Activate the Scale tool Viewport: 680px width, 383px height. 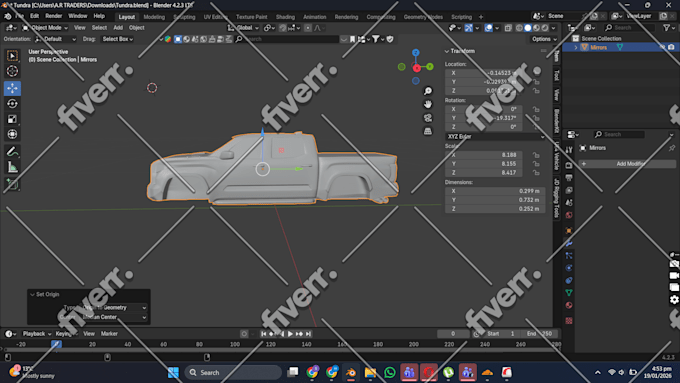point(12,119)
